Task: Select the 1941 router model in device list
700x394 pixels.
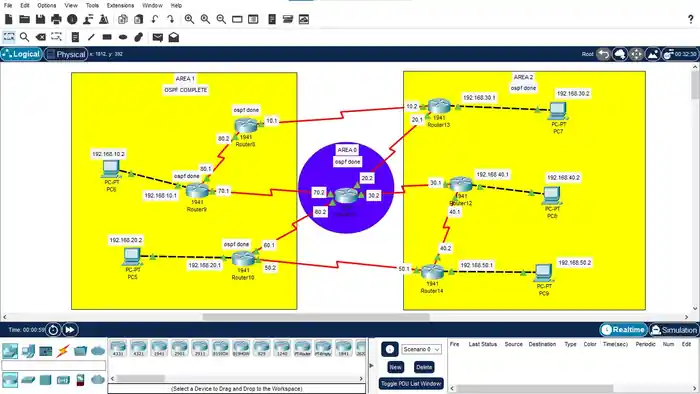Action: point(159,348)
